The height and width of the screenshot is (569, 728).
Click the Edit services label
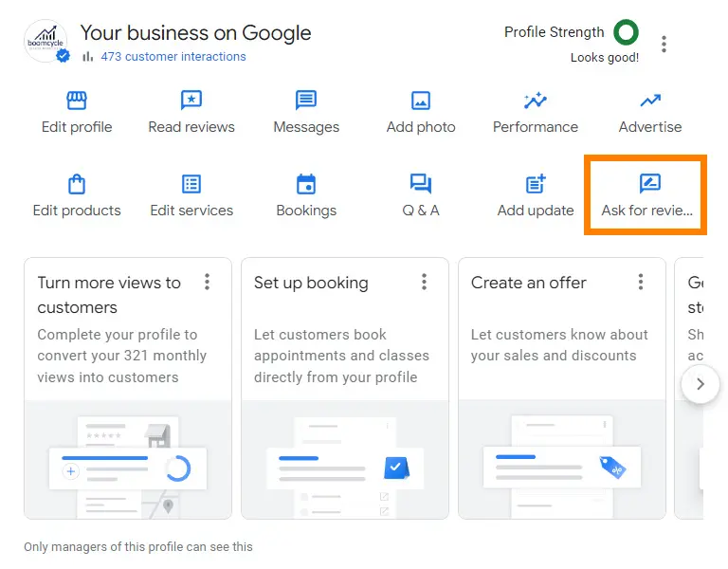(x=191, y=211)
